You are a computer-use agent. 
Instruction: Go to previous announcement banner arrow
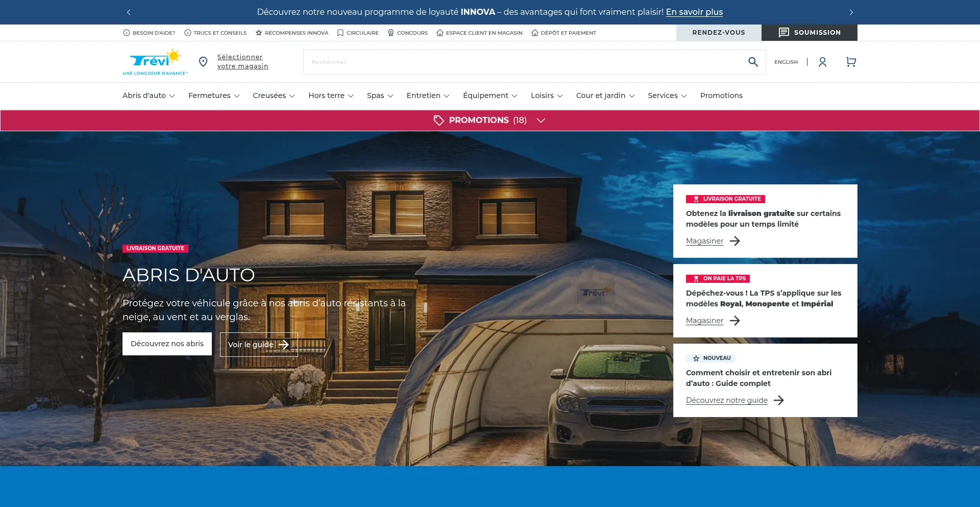(129, 12)
